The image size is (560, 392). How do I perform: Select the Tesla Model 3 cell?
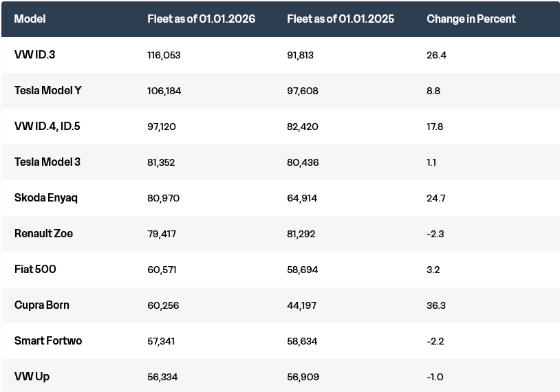point(47,162)
